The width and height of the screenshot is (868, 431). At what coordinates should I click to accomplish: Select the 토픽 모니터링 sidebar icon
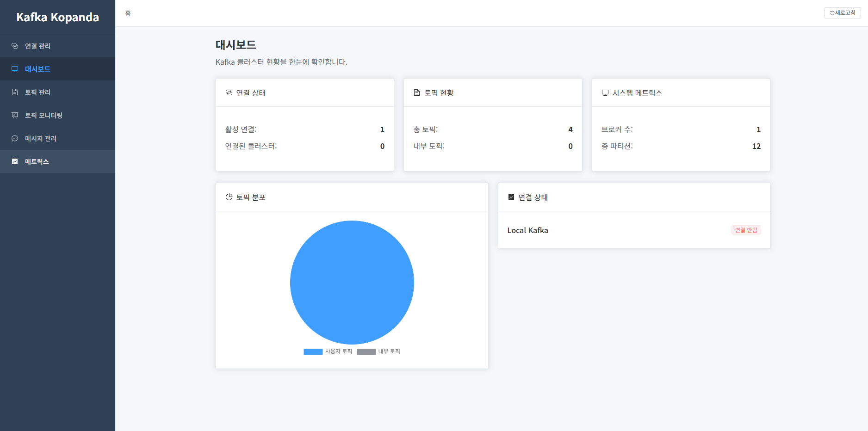coord(14,115)
